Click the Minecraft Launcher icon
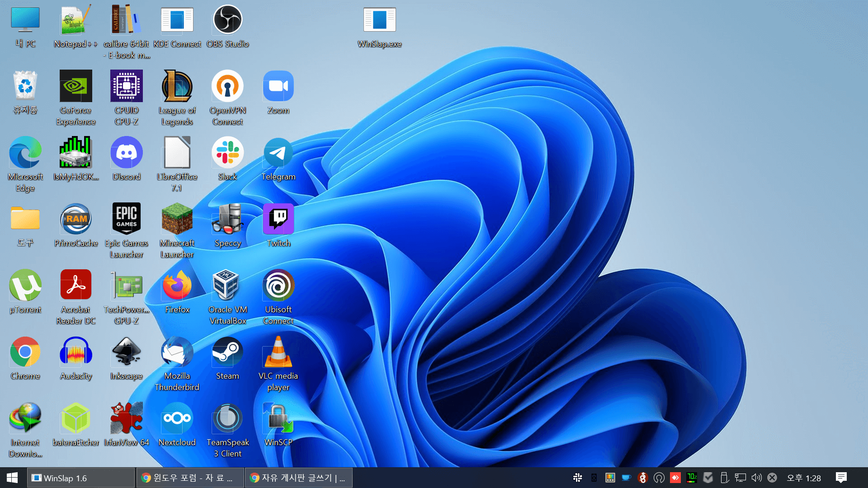The height and width of the screenshot is (488, 868). pos(177,230)
